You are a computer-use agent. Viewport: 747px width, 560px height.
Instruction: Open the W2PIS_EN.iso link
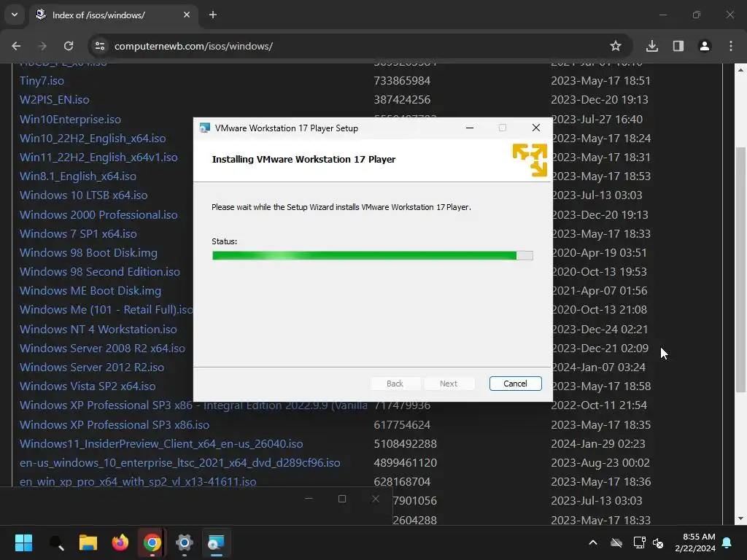[54, 100]
